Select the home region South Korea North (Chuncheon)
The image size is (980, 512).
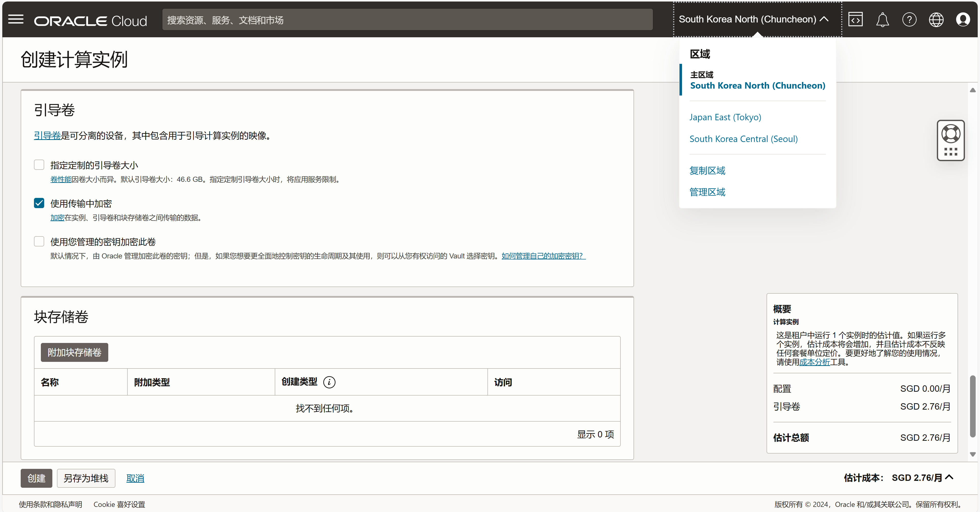click(x=757, y=86)
